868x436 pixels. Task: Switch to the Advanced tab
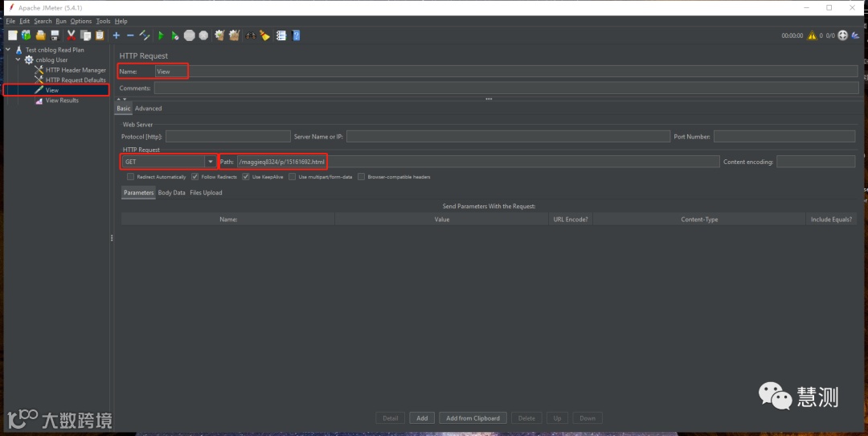(149, 109)
